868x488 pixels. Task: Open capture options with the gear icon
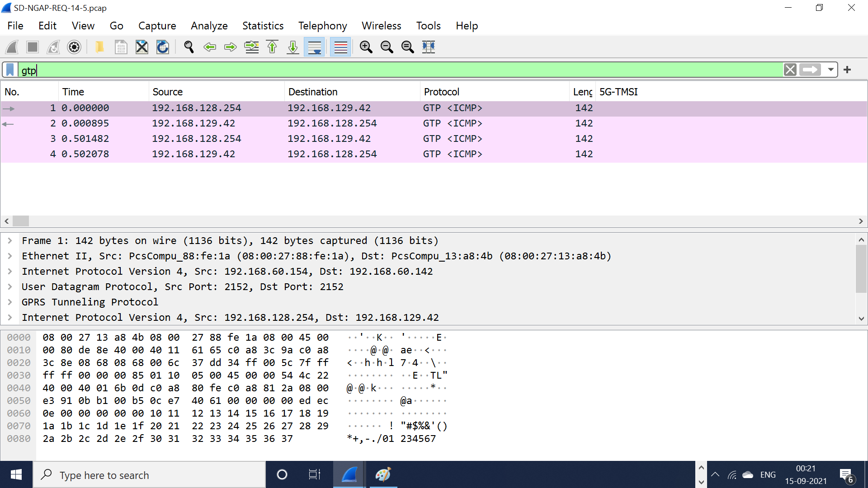tap(74, 47)
